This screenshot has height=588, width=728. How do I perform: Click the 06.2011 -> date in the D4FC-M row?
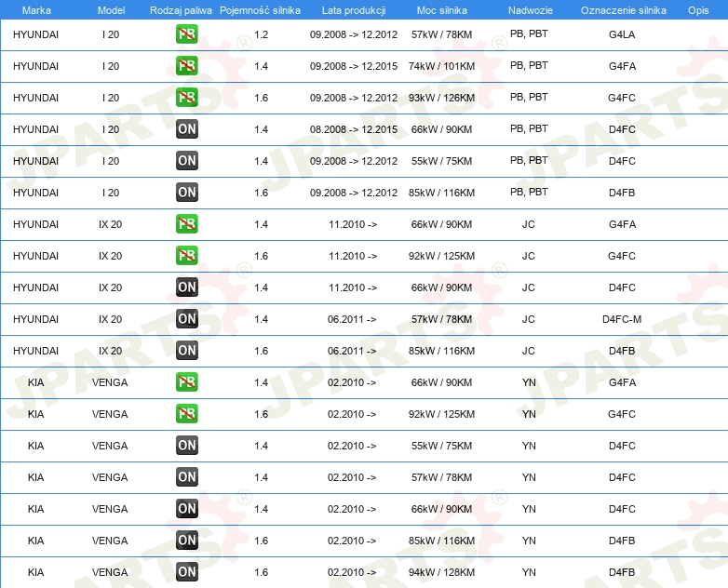point(352,319)
